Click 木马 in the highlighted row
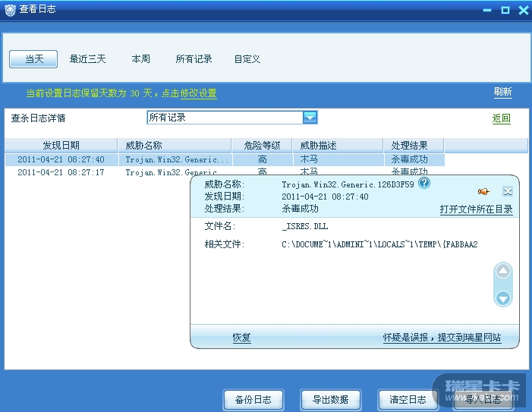This screenshot has height=412, width=532. point(309,159)
